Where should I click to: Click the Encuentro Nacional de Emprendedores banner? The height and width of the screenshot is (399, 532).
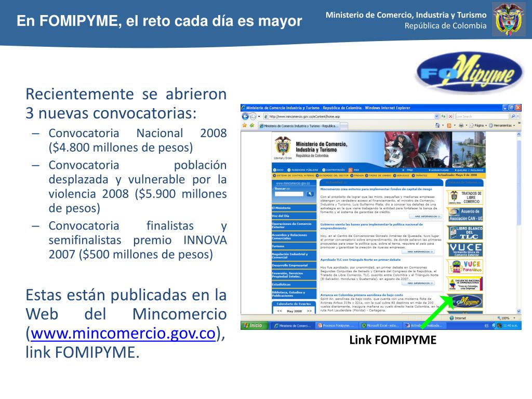[x=465, y=284]
